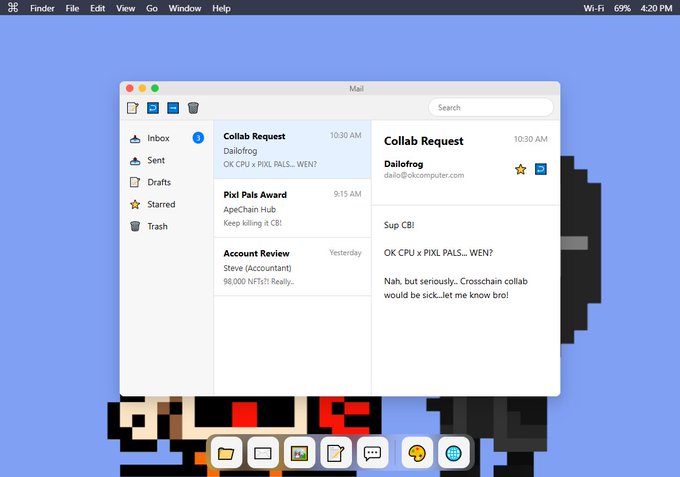Select the Trash folder label
The image size is (680, 477).
[157, 226]
